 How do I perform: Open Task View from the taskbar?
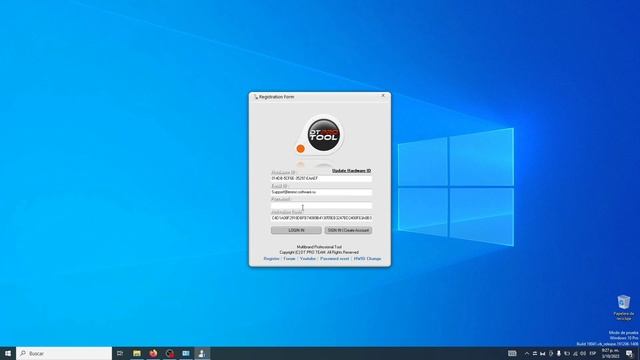(x=120, y=353)
